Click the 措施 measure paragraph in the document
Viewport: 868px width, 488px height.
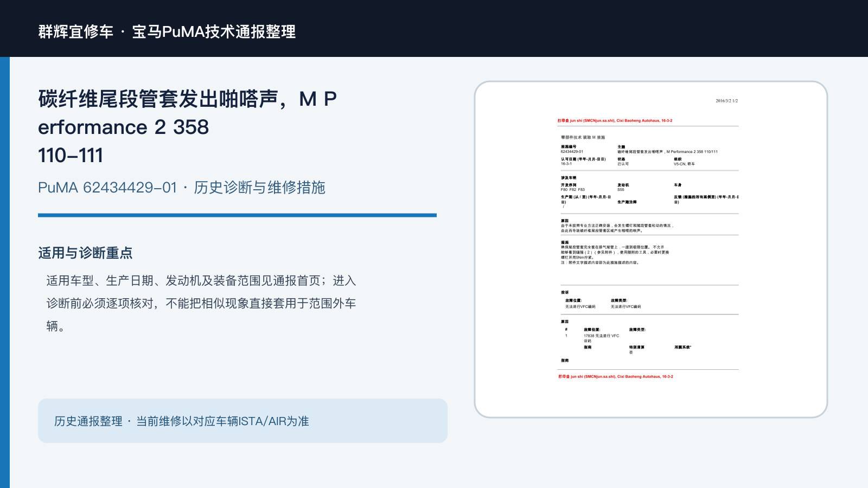pyautogui.click(x=615, y=252)
